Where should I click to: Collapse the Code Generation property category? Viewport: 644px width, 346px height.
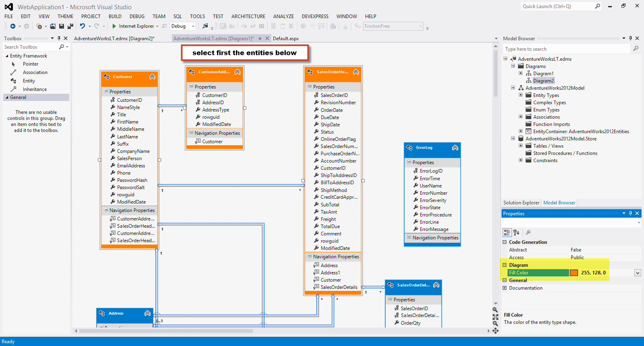pos(505,242)
